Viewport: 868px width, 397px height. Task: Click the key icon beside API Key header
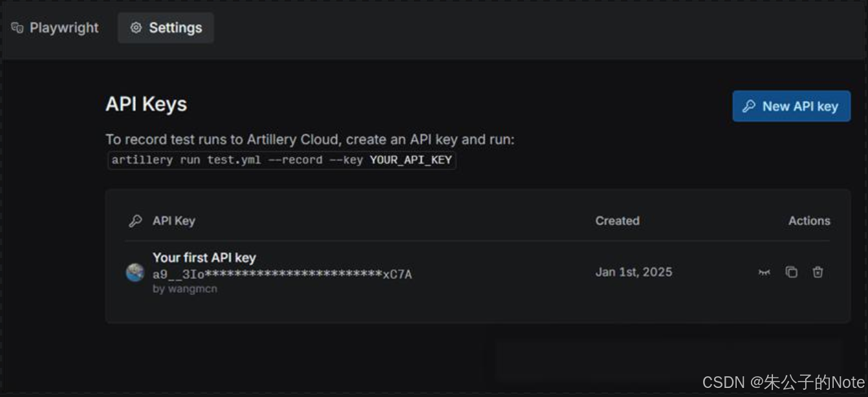point(135,221)
